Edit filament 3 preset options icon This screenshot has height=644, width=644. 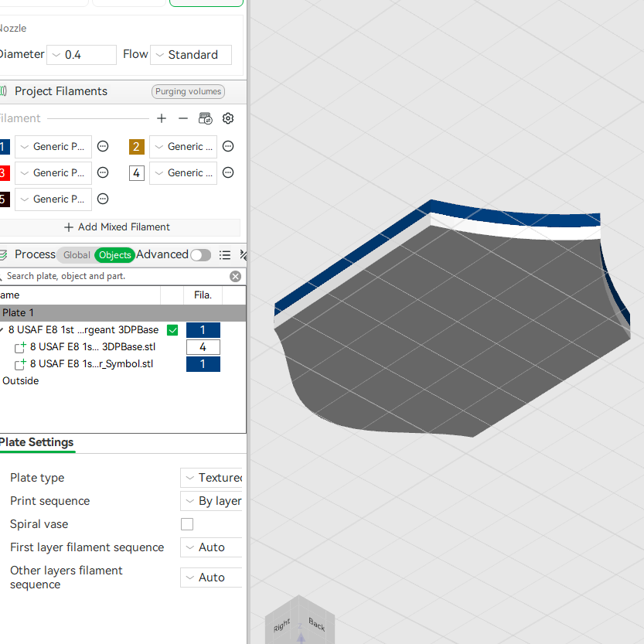click(x=103, y=172)
